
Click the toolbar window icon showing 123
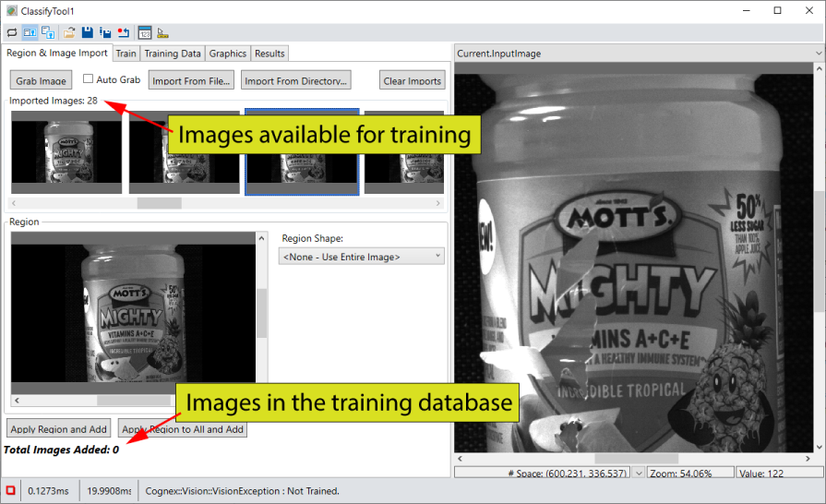pos(145,32)
